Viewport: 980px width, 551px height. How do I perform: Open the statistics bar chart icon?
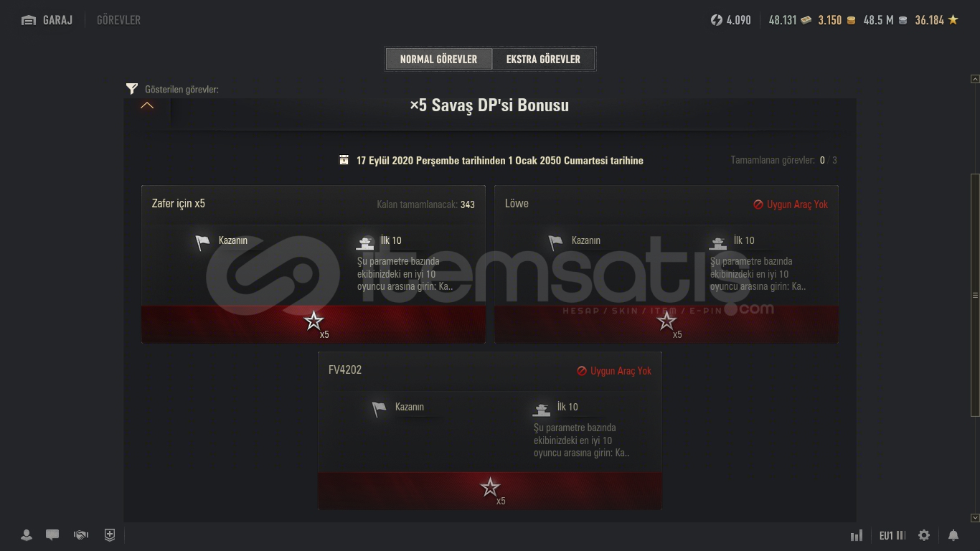[857, 535]
